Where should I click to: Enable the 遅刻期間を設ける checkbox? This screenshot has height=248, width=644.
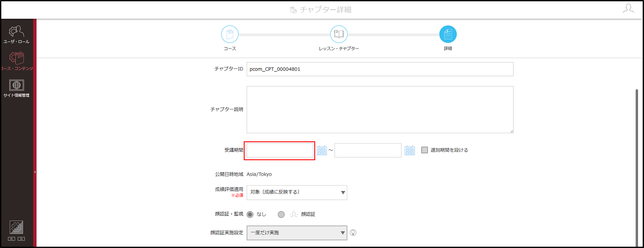click(x=425, y=150)
